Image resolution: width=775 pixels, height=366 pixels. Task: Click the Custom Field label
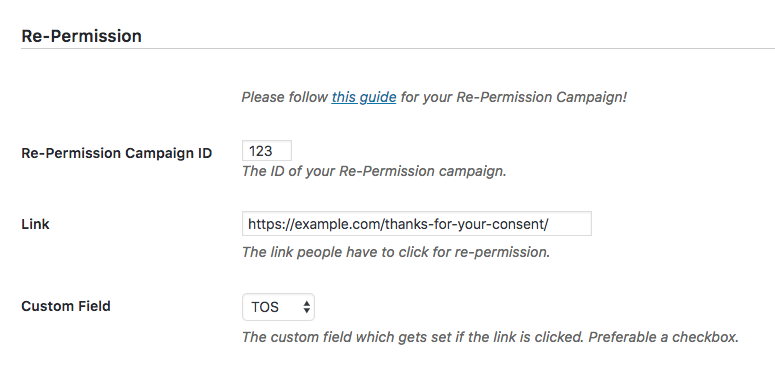[66, 306]
